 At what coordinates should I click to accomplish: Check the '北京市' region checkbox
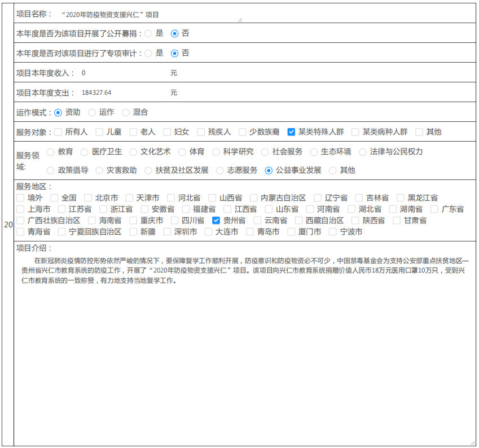(x=88, y=198)
